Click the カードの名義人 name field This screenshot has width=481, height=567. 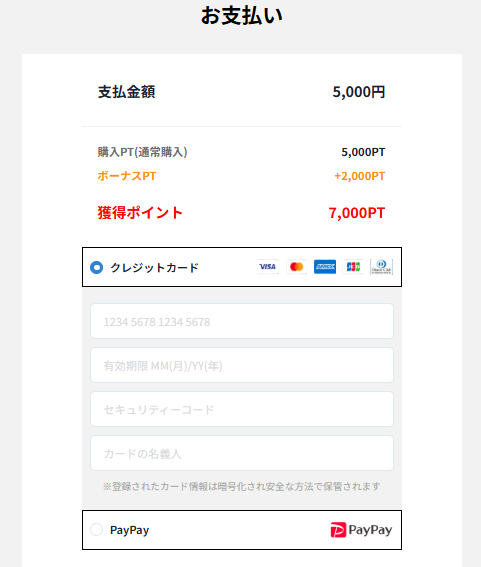[242, 453]
